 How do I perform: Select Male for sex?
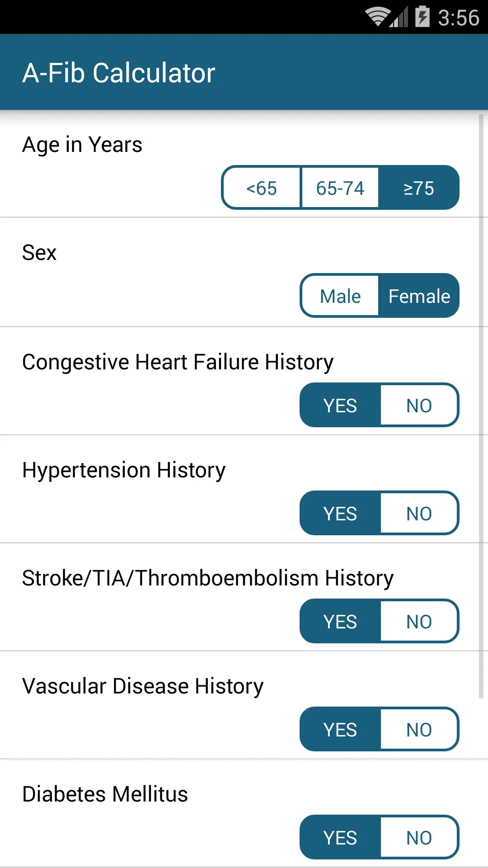click(x=340, y=296)
